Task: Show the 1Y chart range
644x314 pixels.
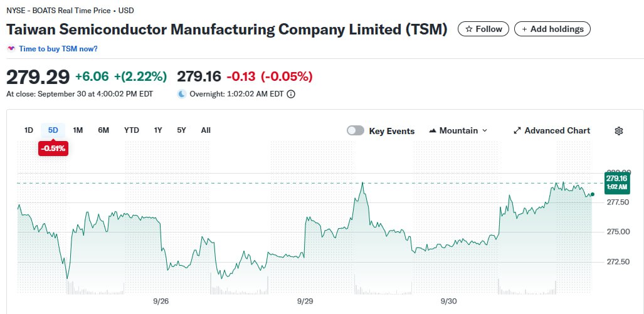Action: pos(158,130)
